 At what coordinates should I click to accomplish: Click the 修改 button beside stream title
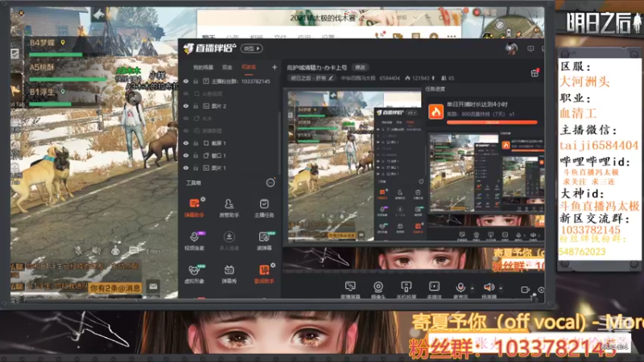(x=360, y=68)
